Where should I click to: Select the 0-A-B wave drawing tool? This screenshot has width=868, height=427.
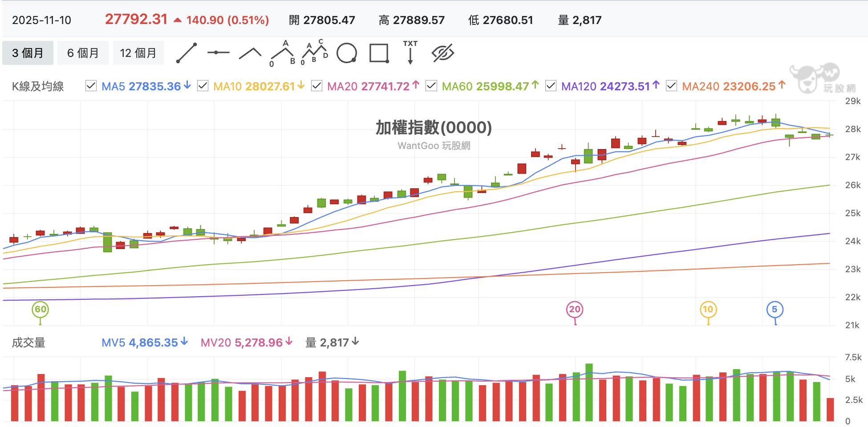click(283, 53)
